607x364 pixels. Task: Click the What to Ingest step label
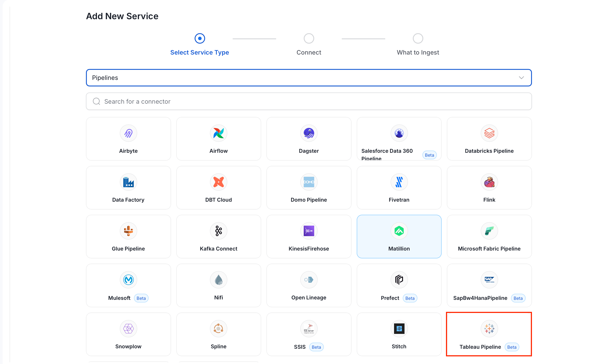click(418, 53)
